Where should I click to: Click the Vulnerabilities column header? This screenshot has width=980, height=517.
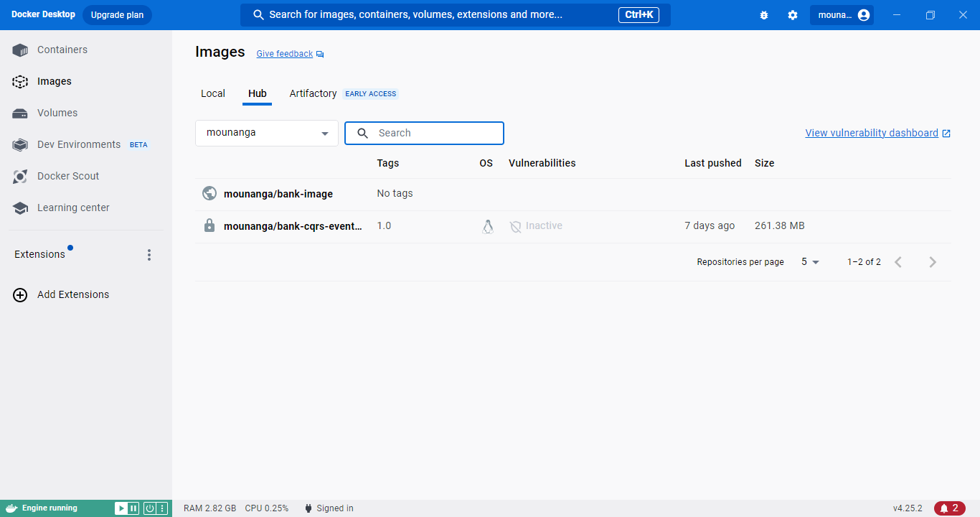542,163
